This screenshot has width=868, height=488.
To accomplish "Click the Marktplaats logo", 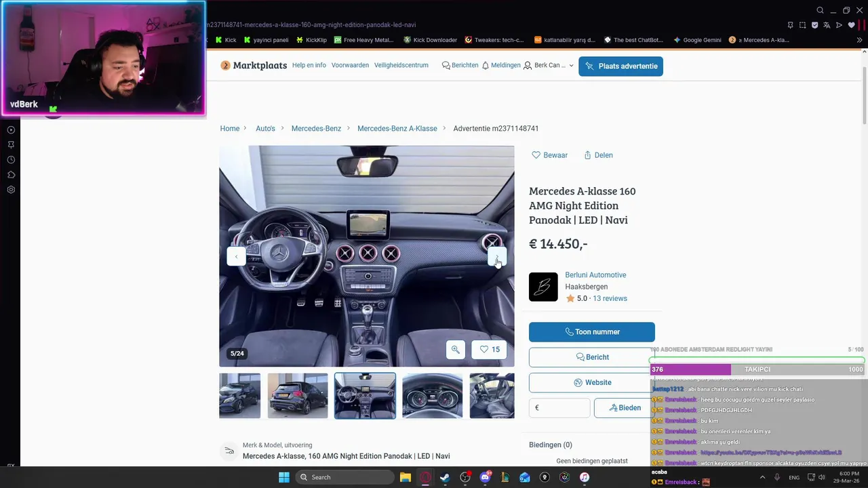I will pyautogui.click(x=254, y=66).
